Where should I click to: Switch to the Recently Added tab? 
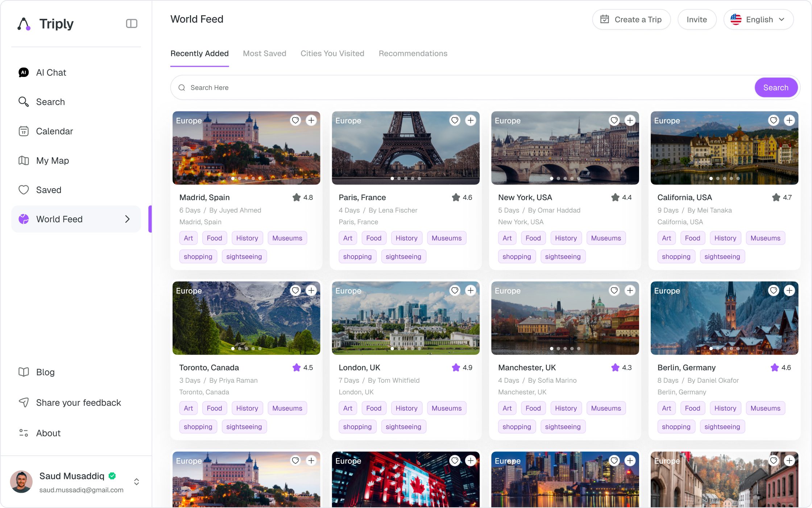pyautogui.click(x=199, y=54)
